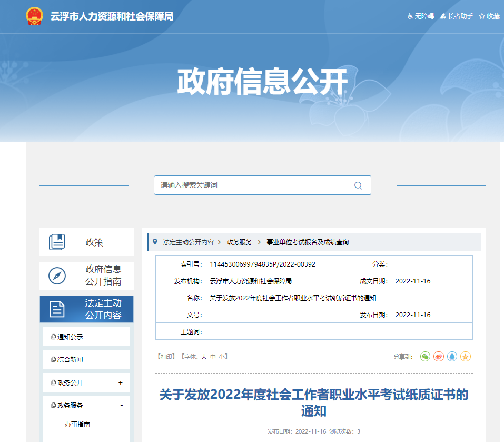
Task: Focus the 请输入搜索关键词 search field
Action: coord(253,185)
